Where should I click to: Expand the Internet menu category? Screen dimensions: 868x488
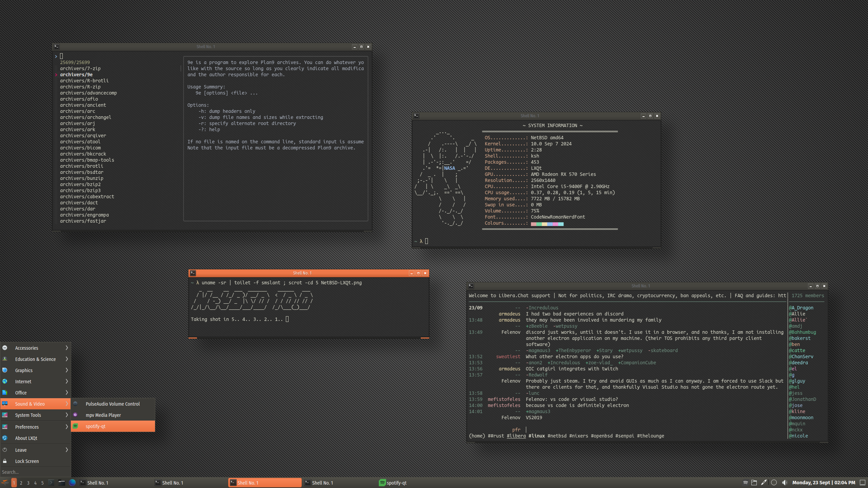point(35,382)
